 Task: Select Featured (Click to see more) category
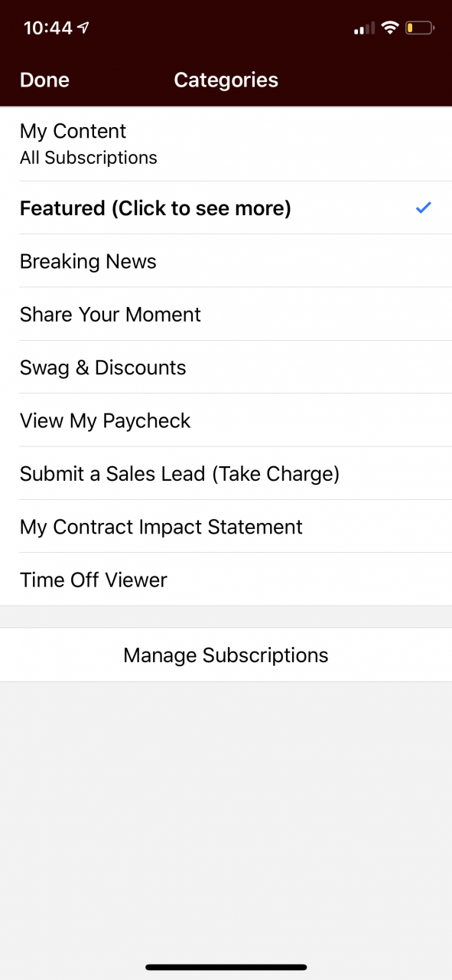(226, 207)
